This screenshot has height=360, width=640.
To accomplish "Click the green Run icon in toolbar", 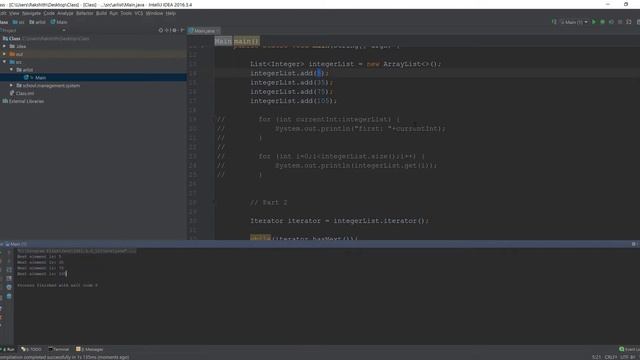I will coord(594,22).
